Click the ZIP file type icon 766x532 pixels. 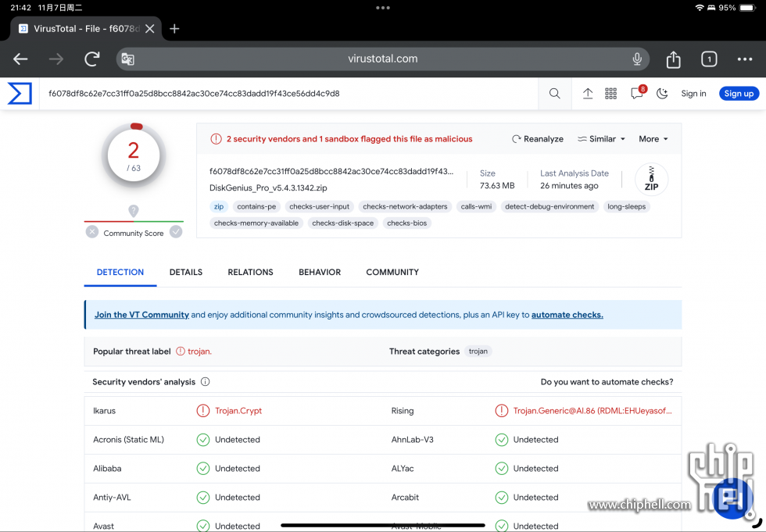pyautogui.click(x=651, y=179)
